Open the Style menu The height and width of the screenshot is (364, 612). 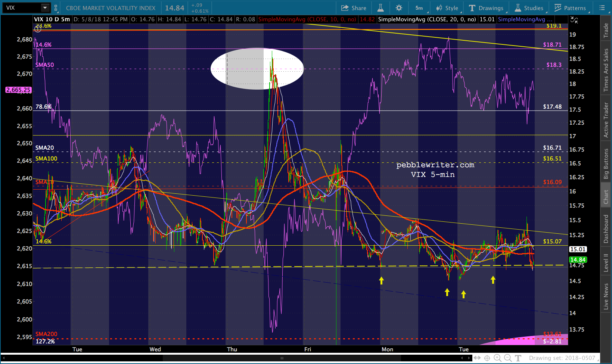447,8
